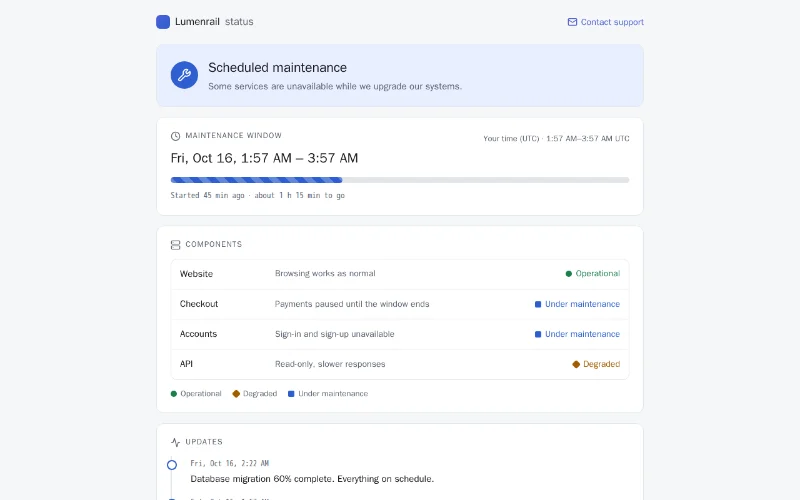Click the activity pulse icon beside Updates
This screenshot has height=500, width=800.
click(176, 442)
